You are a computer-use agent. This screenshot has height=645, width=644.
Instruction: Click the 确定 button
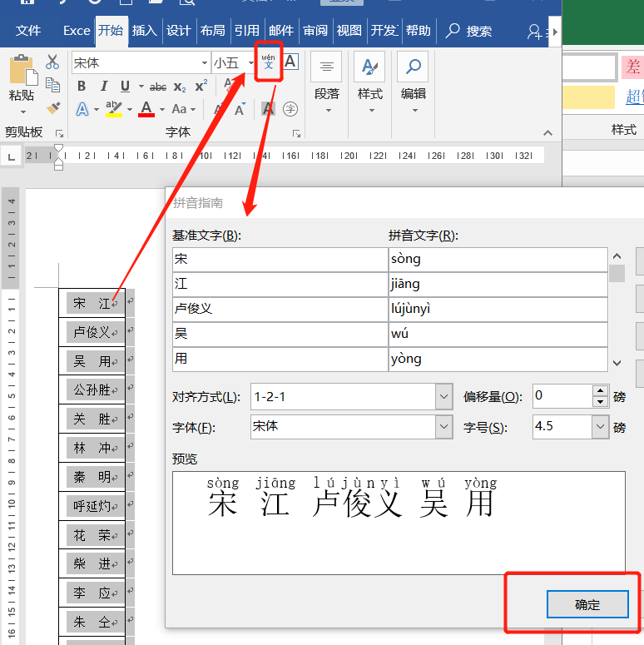(x=587, y=604)
